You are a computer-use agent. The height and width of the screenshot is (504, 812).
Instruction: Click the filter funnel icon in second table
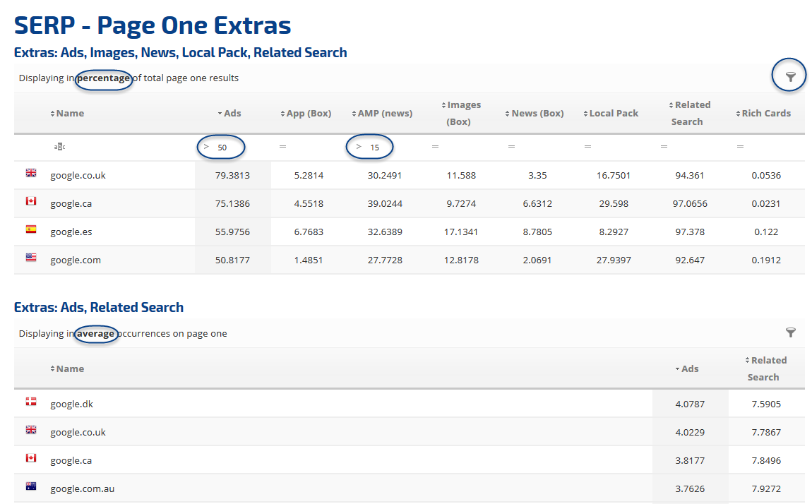(x=790, y=332)
